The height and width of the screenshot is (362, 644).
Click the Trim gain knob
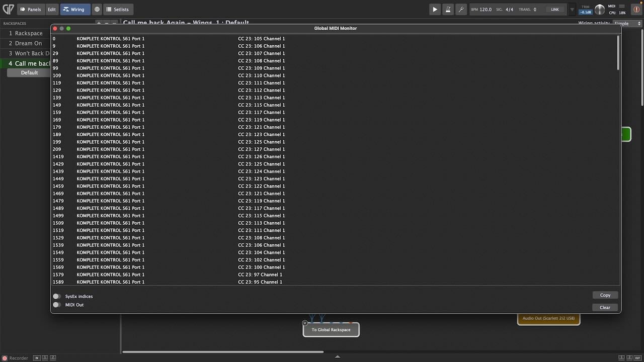600,9
